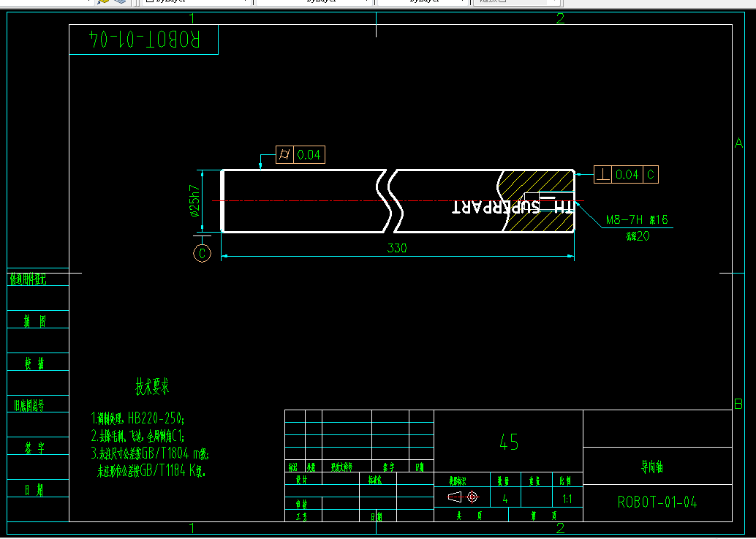Click the mirrored ROBOT-01-04 text in the upper box

144,39
